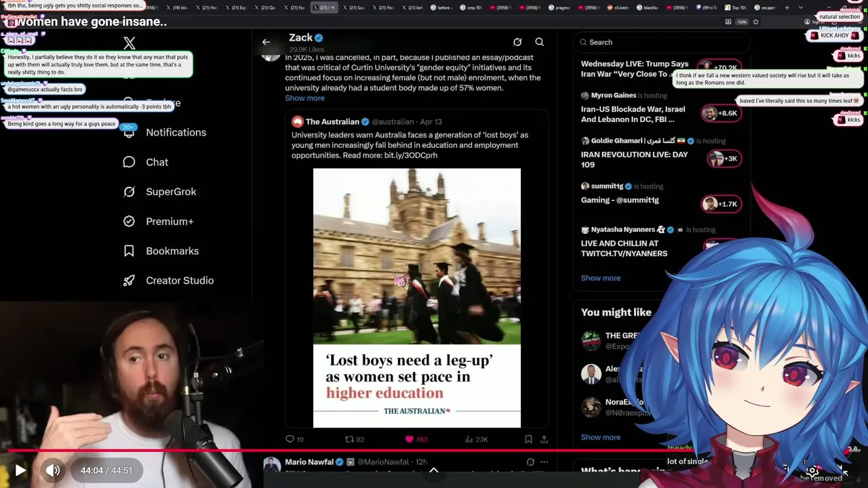Open Gaming - @summit1g live broadcast
868x488 pixels.
(620, 200)
